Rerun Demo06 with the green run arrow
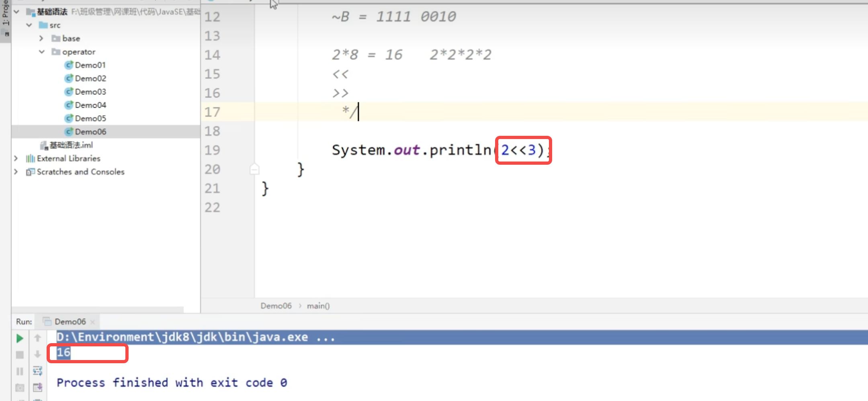This screenshot has width=868, height=401. point(19,338)
